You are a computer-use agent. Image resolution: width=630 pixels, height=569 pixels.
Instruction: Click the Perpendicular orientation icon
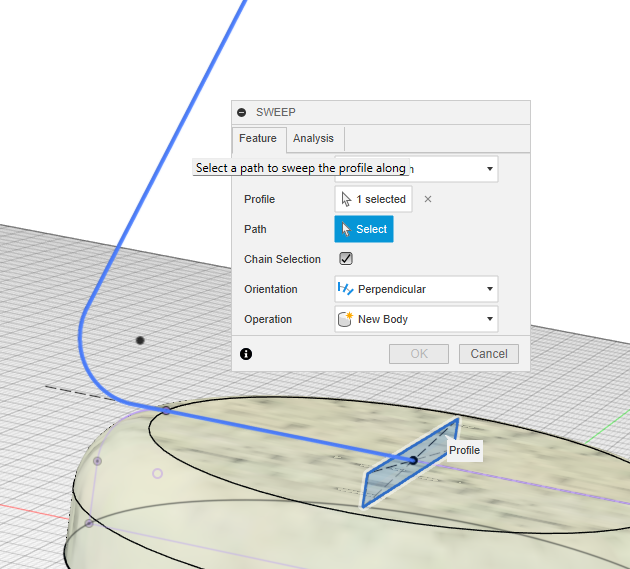pyautogui.click(x=345, y=289)
